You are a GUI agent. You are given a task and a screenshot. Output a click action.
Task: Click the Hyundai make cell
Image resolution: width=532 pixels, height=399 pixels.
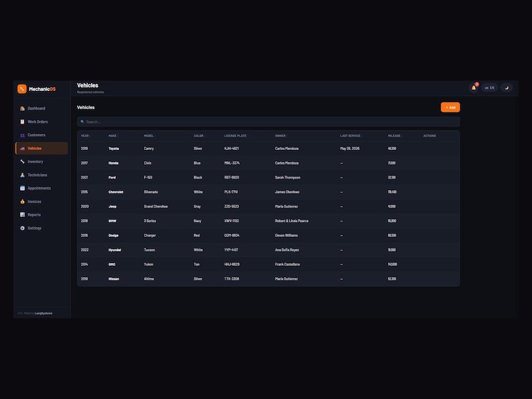point(115,250)
